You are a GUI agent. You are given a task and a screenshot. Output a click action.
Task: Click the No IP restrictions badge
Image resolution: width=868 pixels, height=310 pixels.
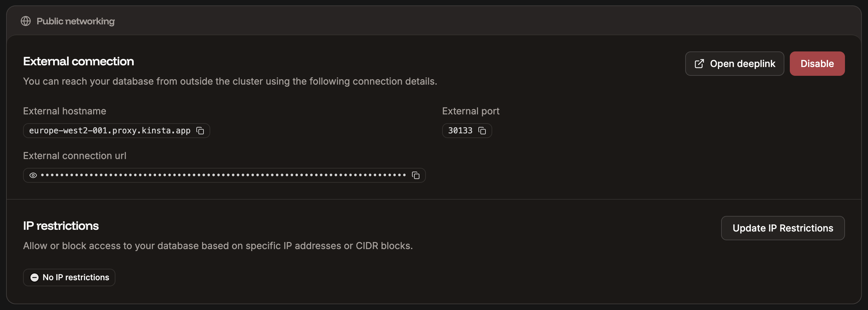coord(69,278)
